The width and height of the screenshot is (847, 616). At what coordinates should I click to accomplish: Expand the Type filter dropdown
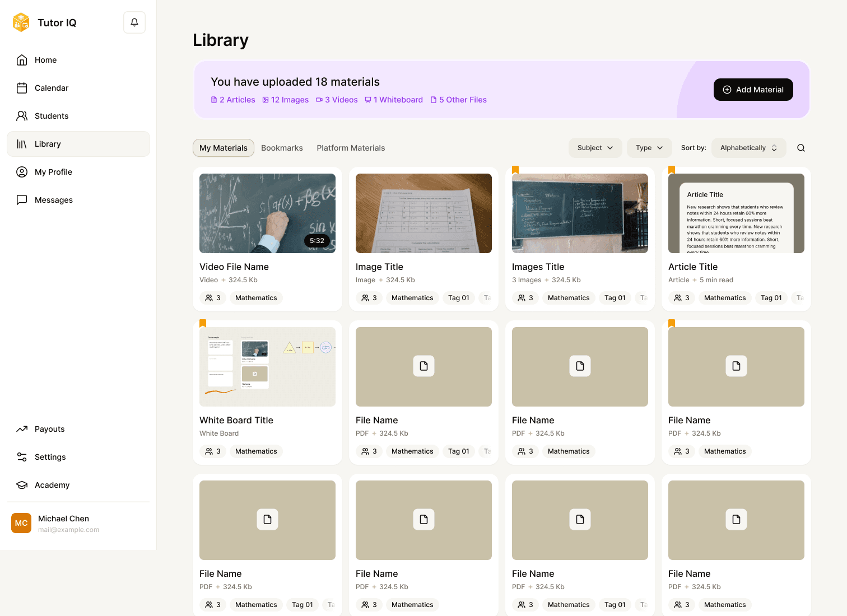(649, 148)
